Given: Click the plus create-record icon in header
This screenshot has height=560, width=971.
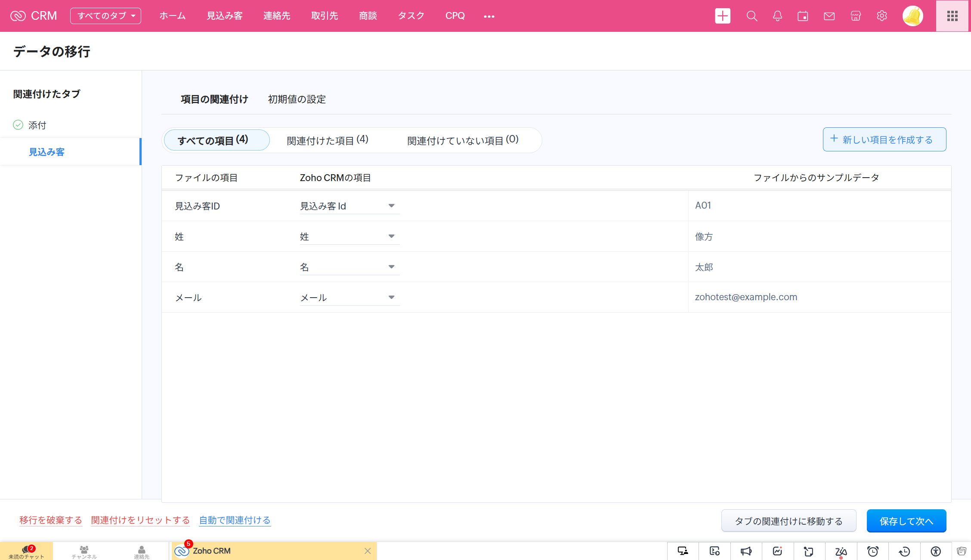Looking at the screenshot, I should [723, 16].
